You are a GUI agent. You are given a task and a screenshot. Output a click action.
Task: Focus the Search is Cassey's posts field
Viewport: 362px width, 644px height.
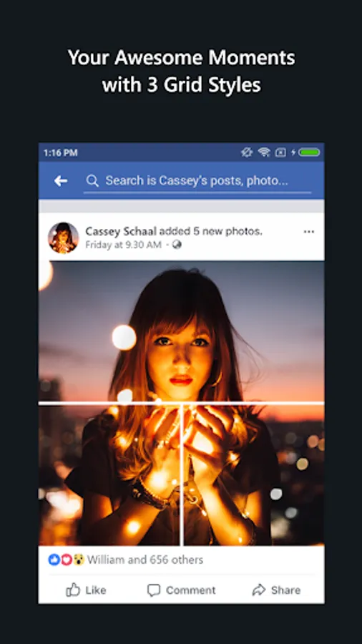(197, 181)
